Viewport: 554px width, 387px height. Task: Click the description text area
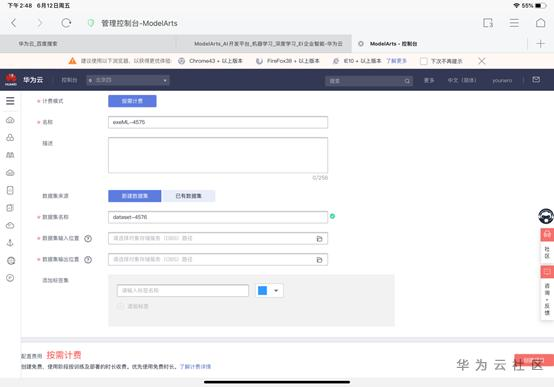point(218,155)
